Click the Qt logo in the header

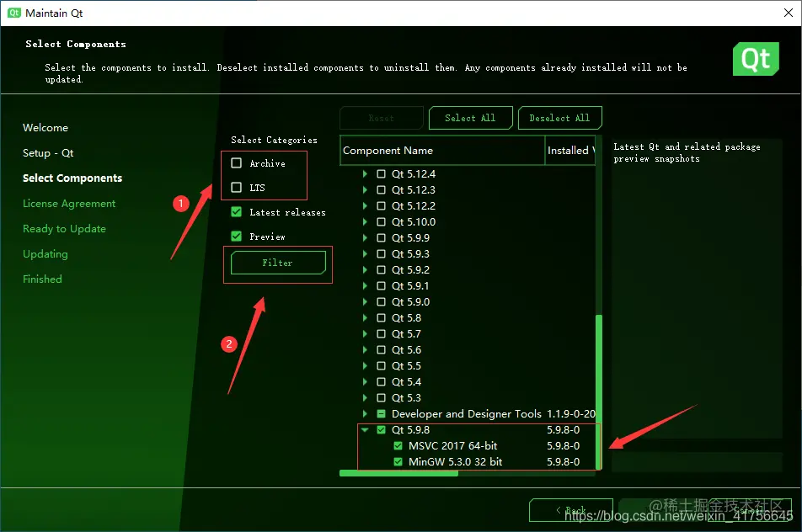tap(756, 59)
